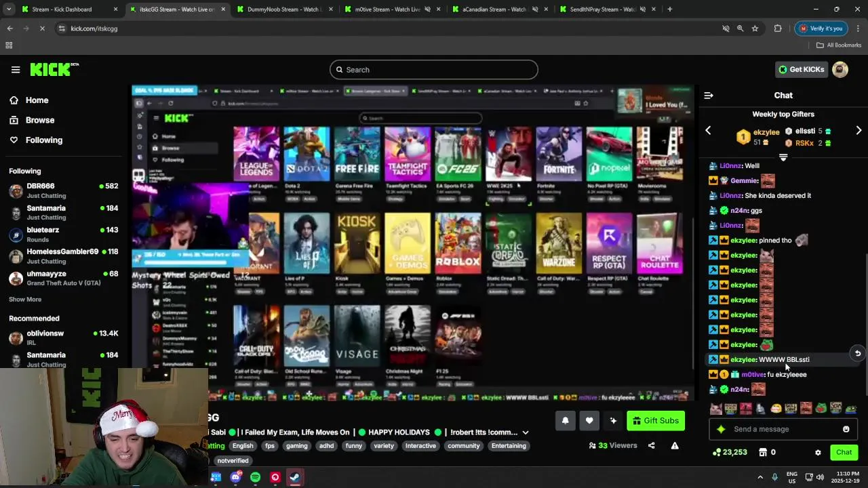
Task: Open Steam from the taskbar
Action: [294, 477]
